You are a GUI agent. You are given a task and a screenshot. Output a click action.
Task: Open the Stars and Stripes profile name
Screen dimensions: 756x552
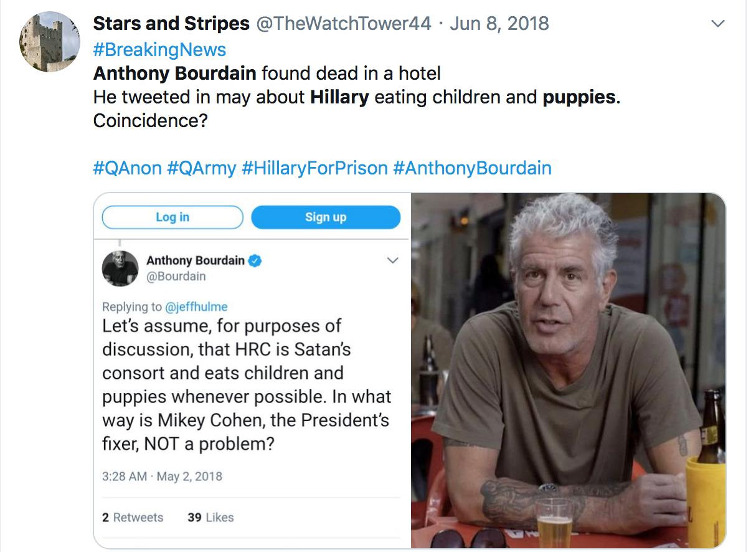point(171,24)
